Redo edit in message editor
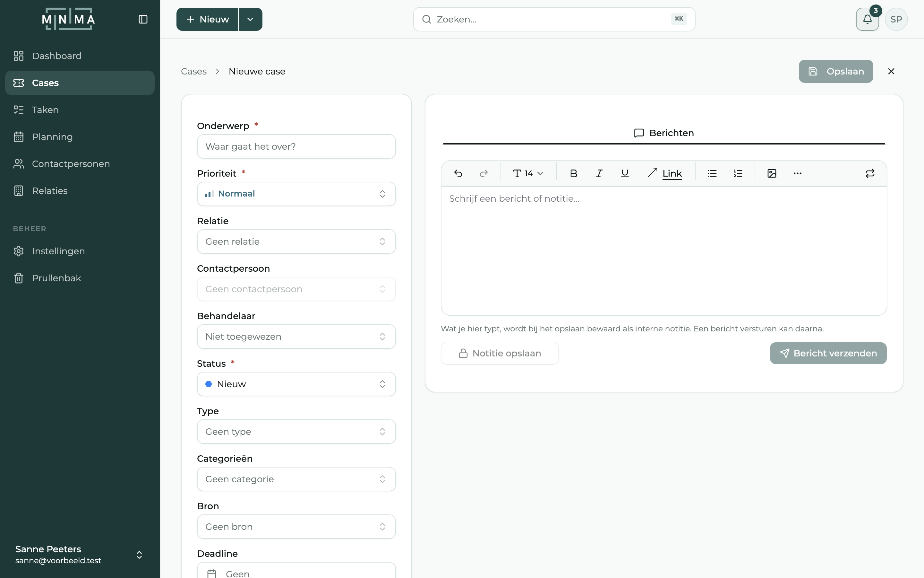 pos(484,173)
